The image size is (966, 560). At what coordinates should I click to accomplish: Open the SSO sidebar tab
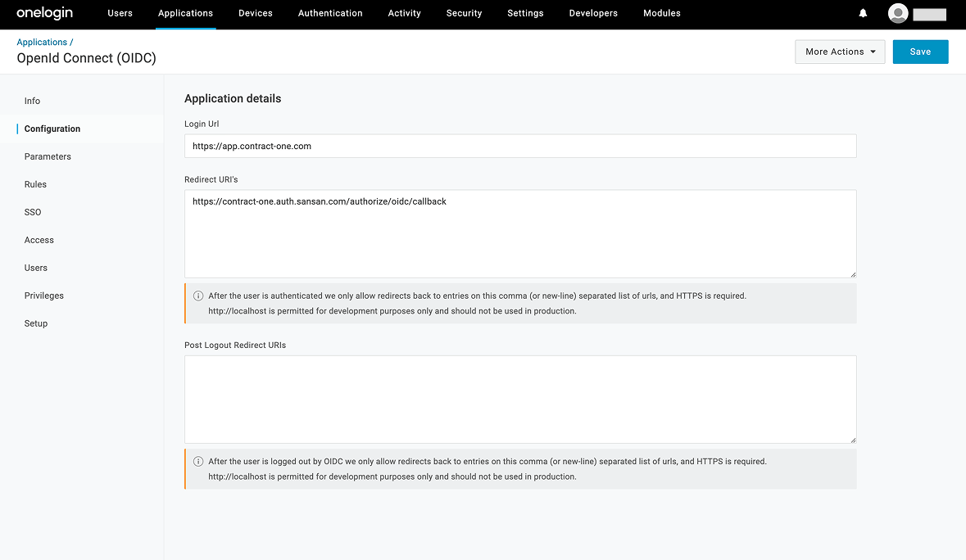(x=33, y=212)
